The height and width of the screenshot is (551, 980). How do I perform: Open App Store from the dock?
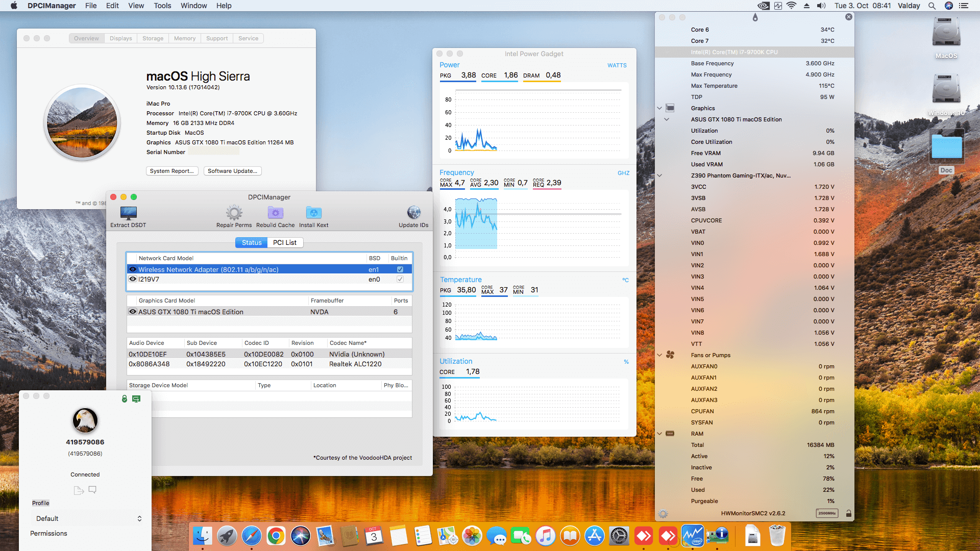(x=595, y=536)
